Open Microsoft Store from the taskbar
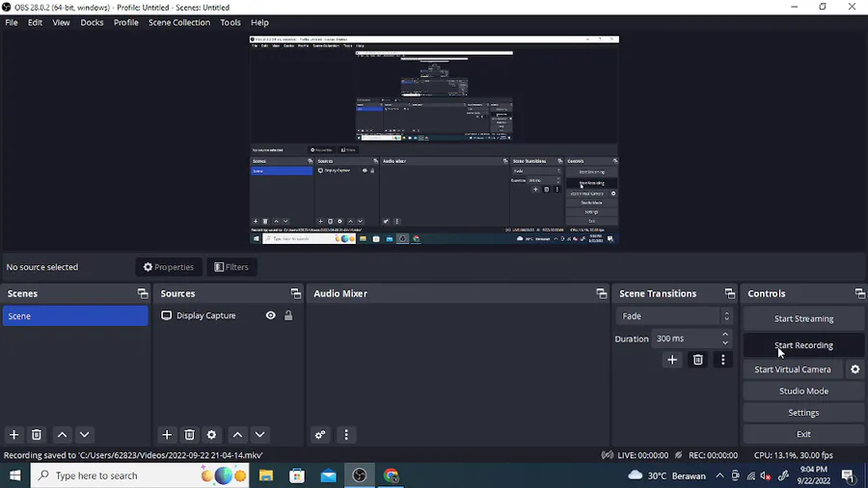 click(297, 475)
